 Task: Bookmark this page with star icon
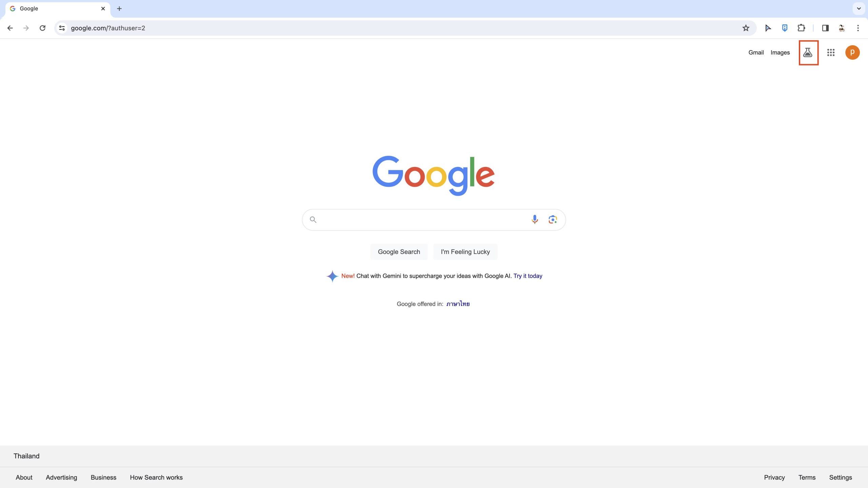click(746, 28)
